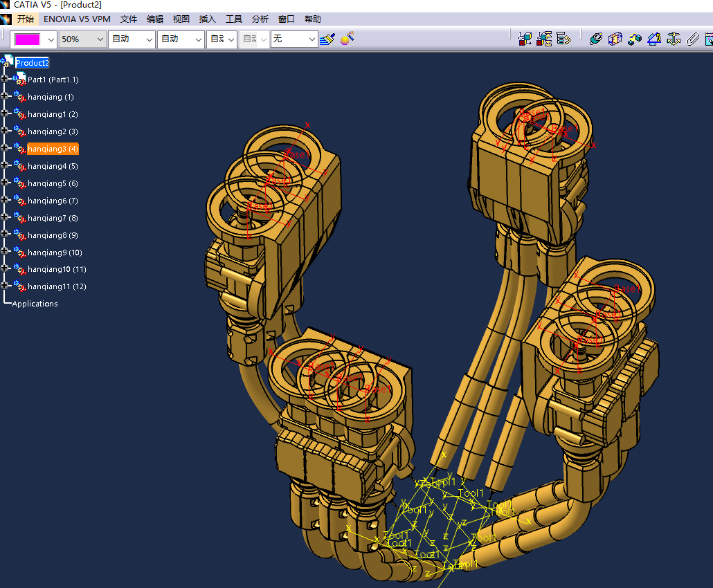Viewport: 713px width, 588px height.
Task: Open the 视图 menu
Action: [181, 19]
